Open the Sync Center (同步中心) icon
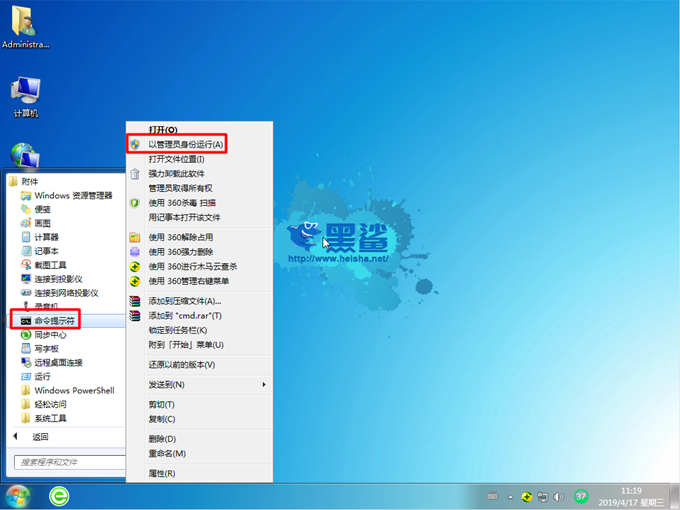The image size is (680, 510). [x=26, y=335]
